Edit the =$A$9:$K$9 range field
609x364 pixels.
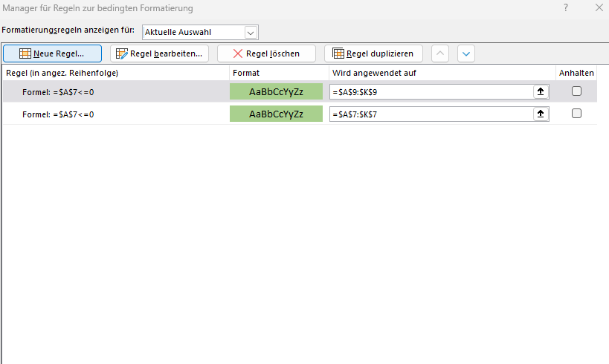(x=431, y=92)
